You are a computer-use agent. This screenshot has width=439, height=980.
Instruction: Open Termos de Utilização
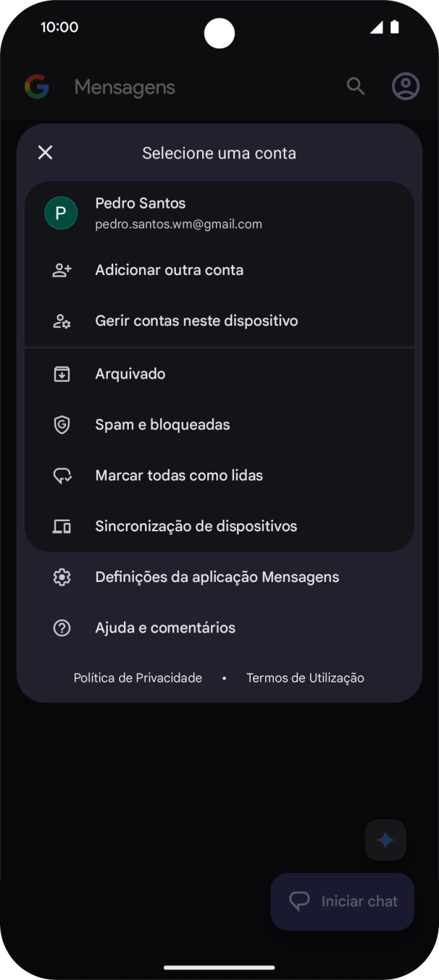click(305, 677)
